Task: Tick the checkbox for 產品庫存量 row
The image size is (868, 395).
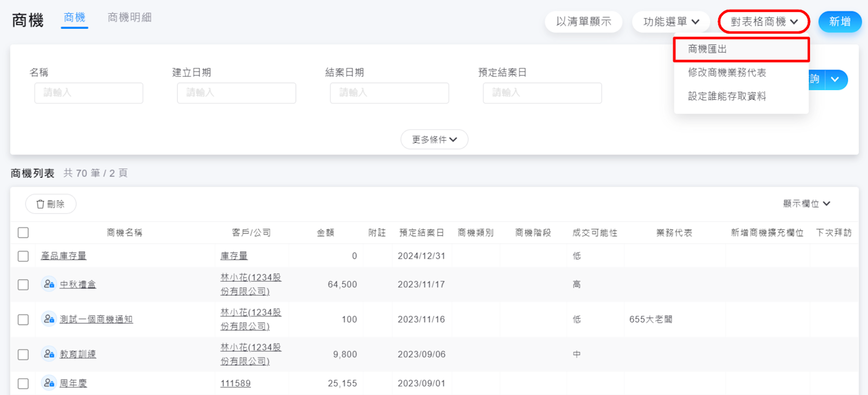Action: (x=23, y=256)
